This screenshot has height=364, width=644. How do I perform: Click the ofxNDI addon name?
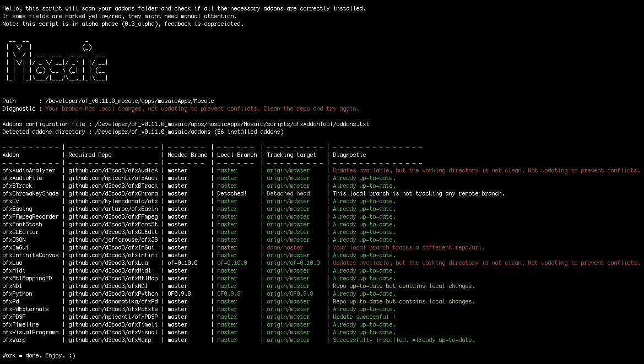point(12,286)
